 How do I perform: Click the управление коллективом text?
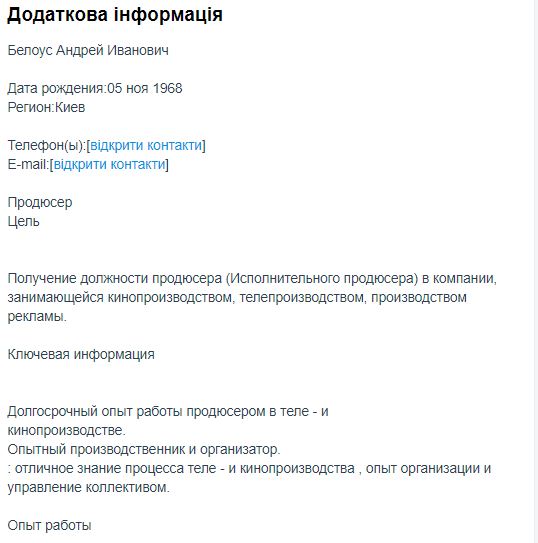[88, 488]
